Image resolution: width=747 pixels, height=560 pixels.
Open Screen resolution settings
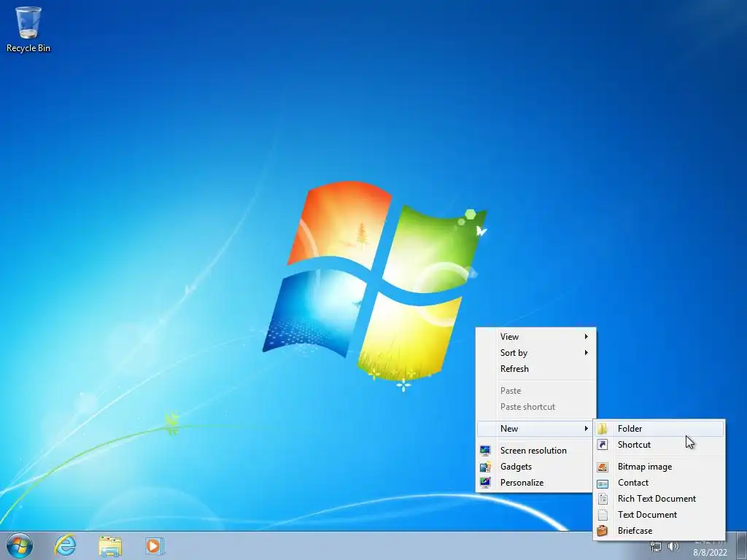point(536,451)
